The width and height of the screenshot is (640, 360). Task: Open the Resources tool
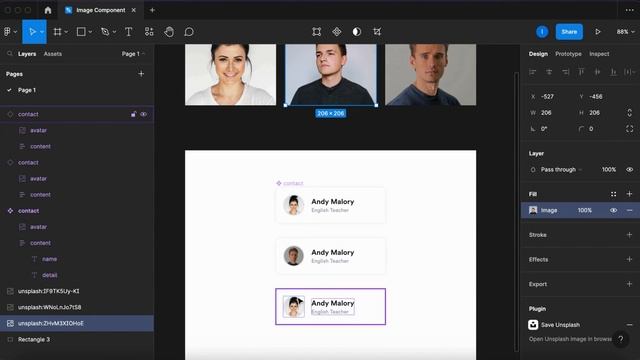coord(149,32)
